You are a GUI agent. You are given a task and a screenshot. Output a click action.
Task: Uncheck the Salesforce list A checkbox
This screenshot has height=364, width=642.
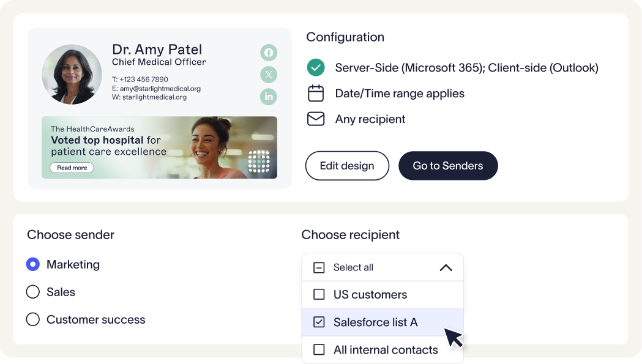tap(319, 322)
